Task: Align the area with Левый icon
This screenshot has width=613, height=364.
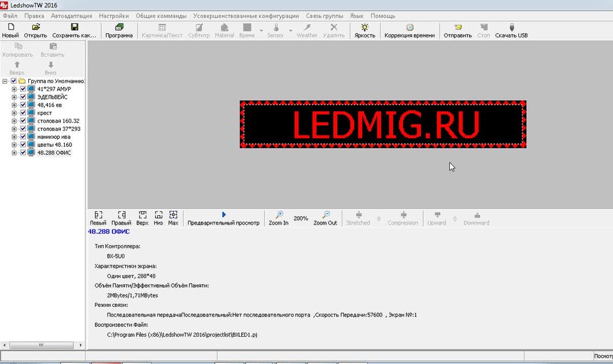Action: pyautogui.click(x=98, y=215)
